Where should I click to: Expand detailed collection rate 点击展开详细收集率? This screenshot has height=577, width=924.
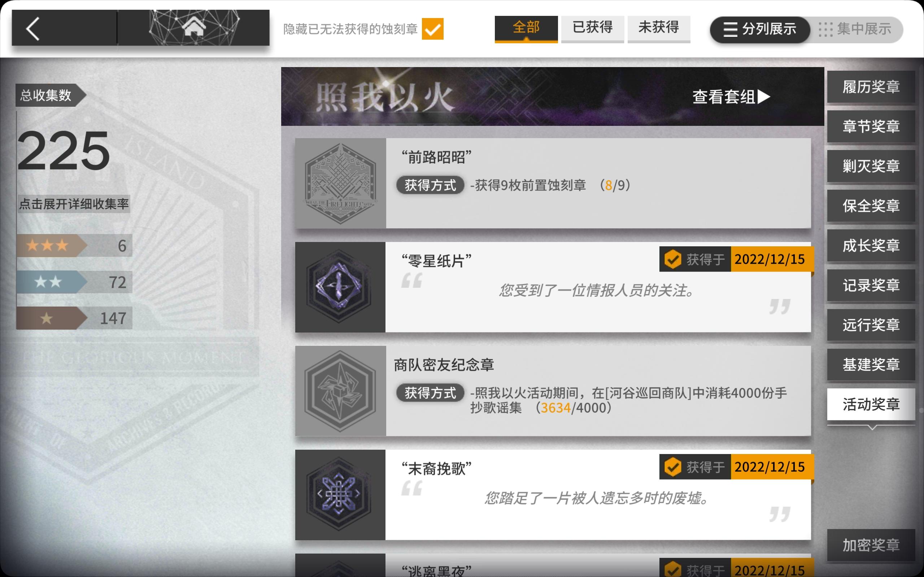(x=74, y=204)
